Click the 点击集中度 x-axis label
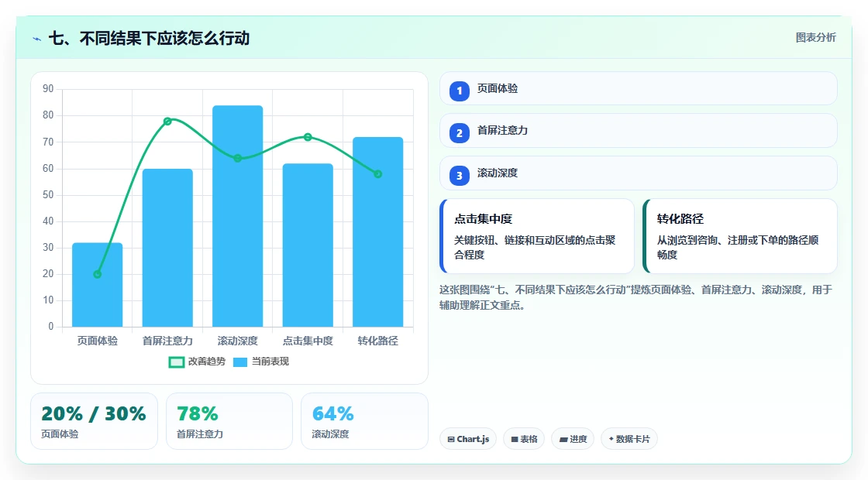This screenshot has height=480, width=868. 308,341
